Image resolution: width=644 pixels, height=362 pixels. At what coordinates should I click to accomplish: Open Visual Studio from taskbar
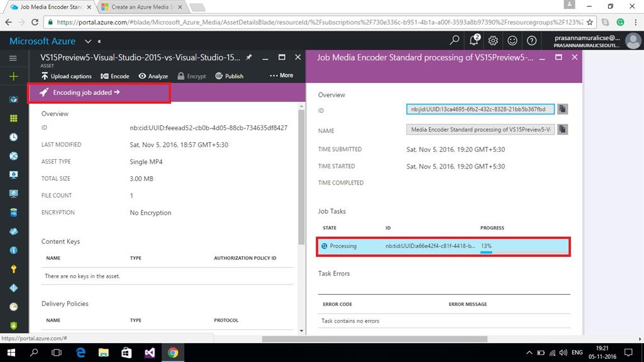click(150, 353)
